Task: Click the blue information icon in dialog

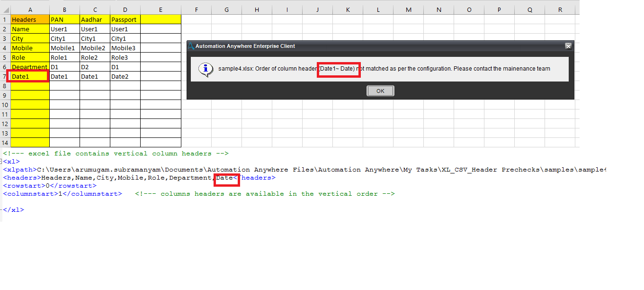Action: (205, 69)
